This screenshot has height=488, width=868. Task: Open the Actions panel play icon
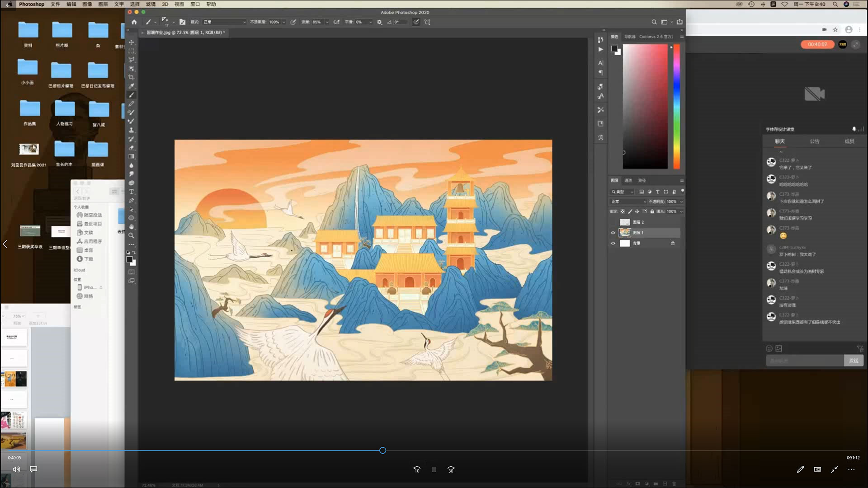coord(600,49)
